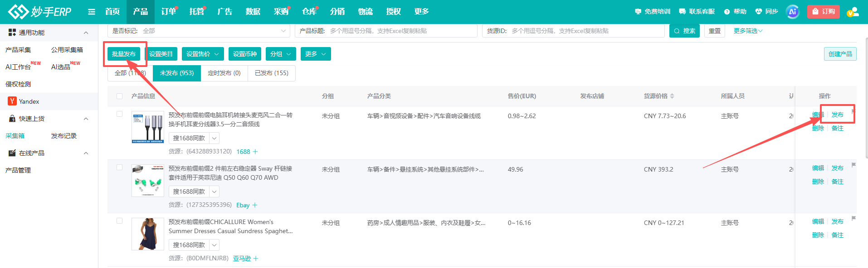Focus the 产品标题 input field
This screenshot has height=268, width=868.
[386, 31]
